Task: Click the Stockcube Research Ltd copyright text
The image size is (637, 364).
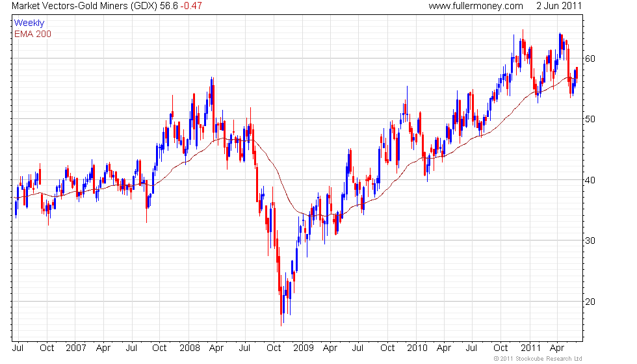Action: point(538,359)
